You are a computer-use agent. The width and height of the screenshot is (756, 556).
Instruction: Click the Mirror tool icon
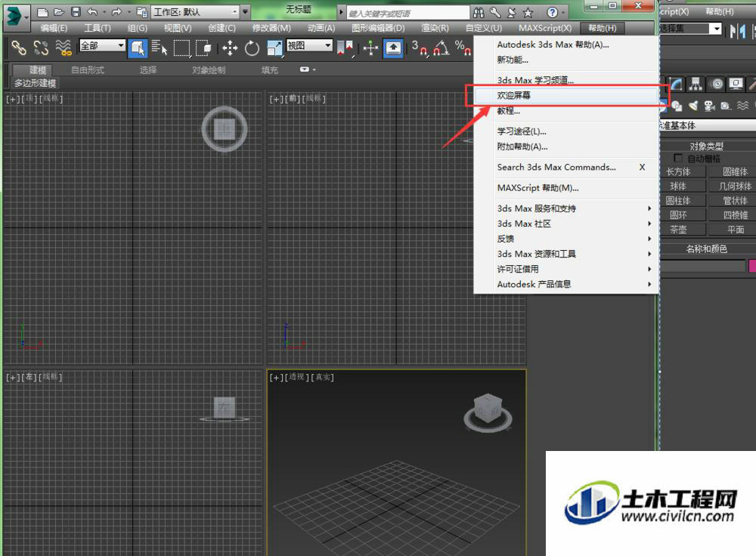point(737,32)
